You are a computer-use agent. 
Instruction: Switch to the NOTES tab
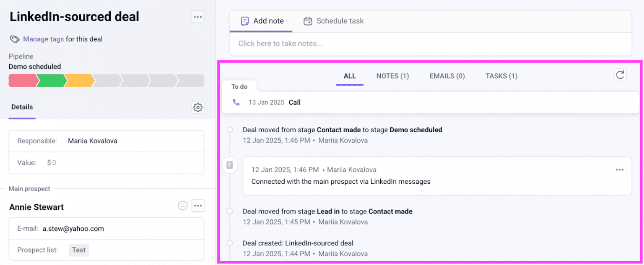pos(392,76)
